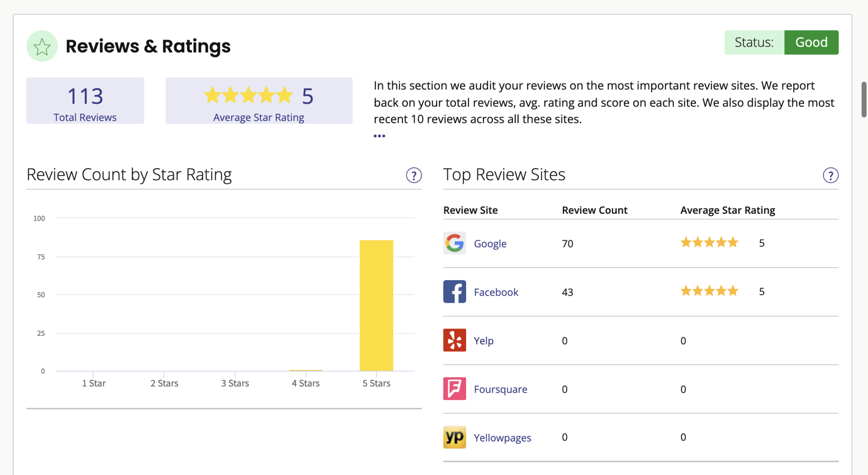Open the Google review site link
868x475 pixels.
(490, 244)
